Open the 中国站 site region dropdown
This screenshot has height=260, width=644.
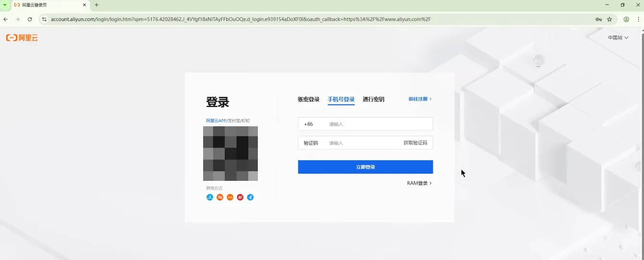(x=618, y=37)
